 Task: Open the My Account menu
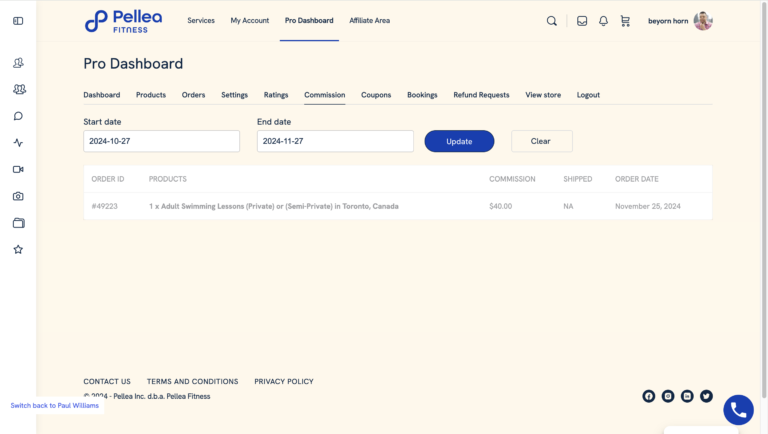pos(250,21)
